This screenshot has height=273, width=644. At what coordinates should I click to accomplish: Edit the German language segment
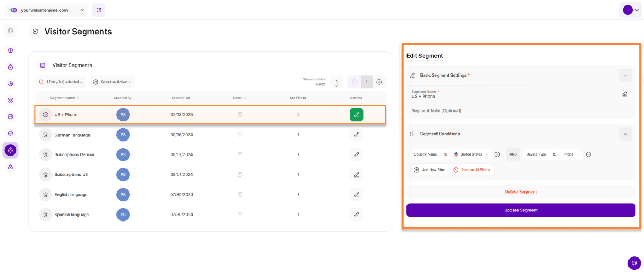[356, 135]
